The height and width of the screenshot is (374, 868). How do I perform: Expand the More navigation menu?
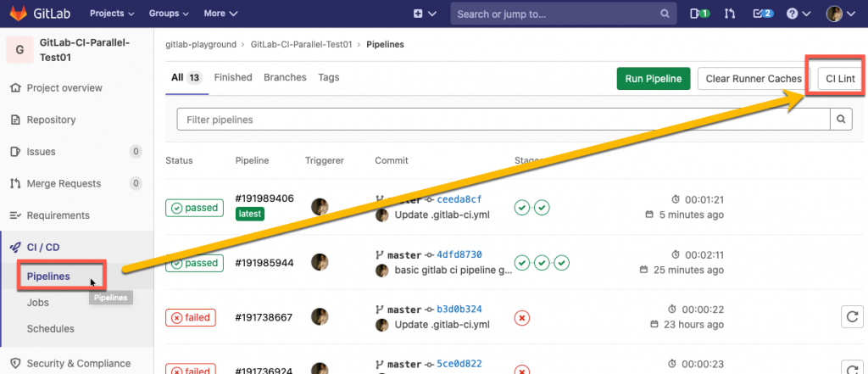(x=220, y=14)
